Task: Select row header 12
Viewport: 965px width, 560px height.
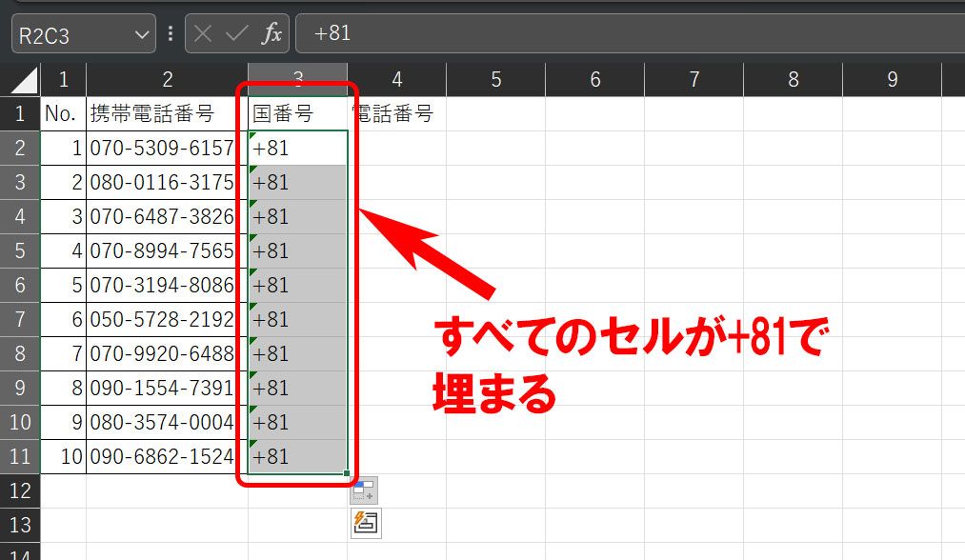Action: pos(20,491)
